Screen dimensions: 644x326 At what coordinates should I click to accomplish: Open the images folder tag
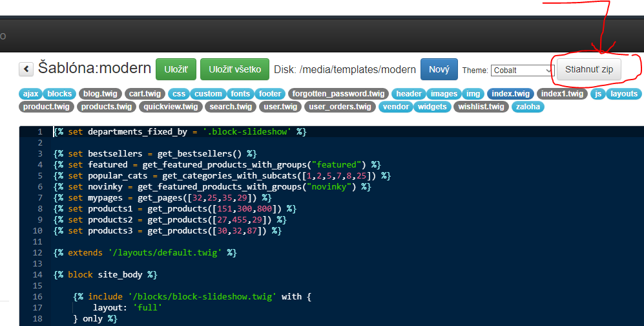pos(444,94)
